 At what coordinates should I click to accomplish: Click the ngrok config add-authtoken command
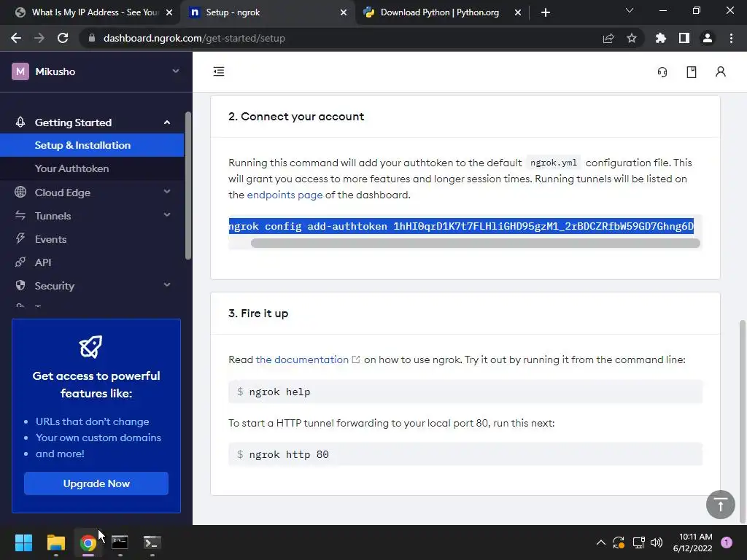click(x=461, y=226)
